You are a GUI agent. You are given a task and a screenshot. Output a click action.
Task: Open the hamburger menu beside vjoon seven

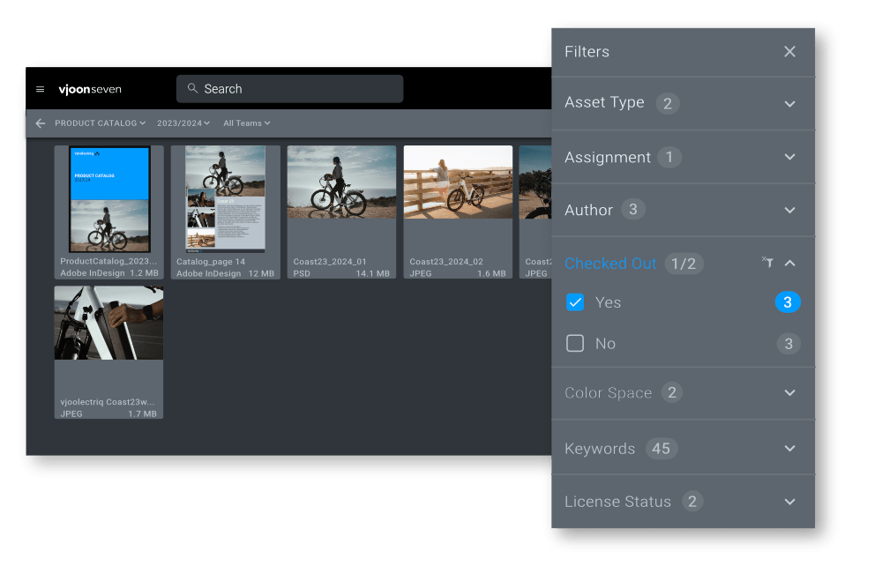click(x=40, y=89)
